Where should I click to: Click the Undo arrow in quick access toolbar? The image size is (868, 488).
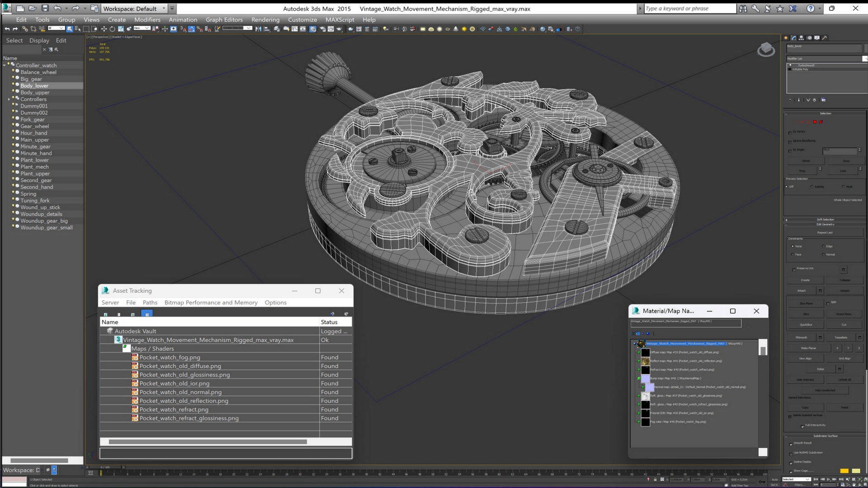pyautogui.click(x=57, y=8)
